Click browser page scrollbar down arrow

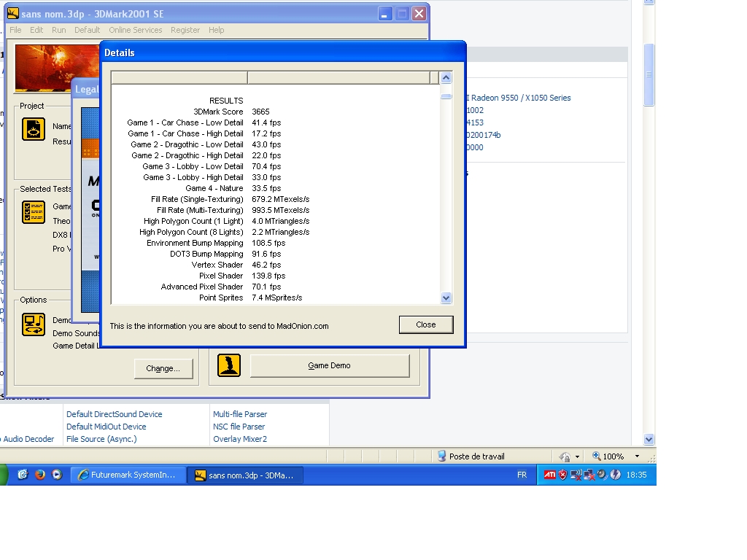[x=649, y=439]
